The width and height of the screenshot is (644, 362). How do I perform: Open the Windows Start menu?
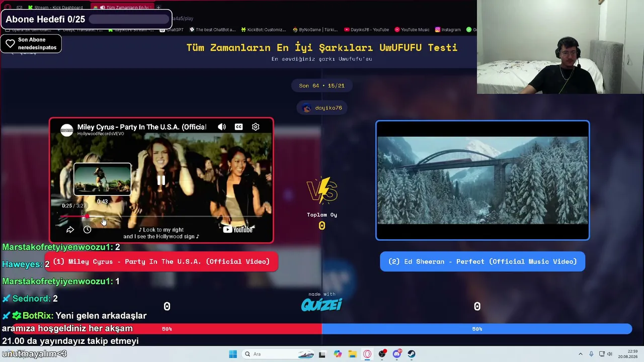coord(233,354)
